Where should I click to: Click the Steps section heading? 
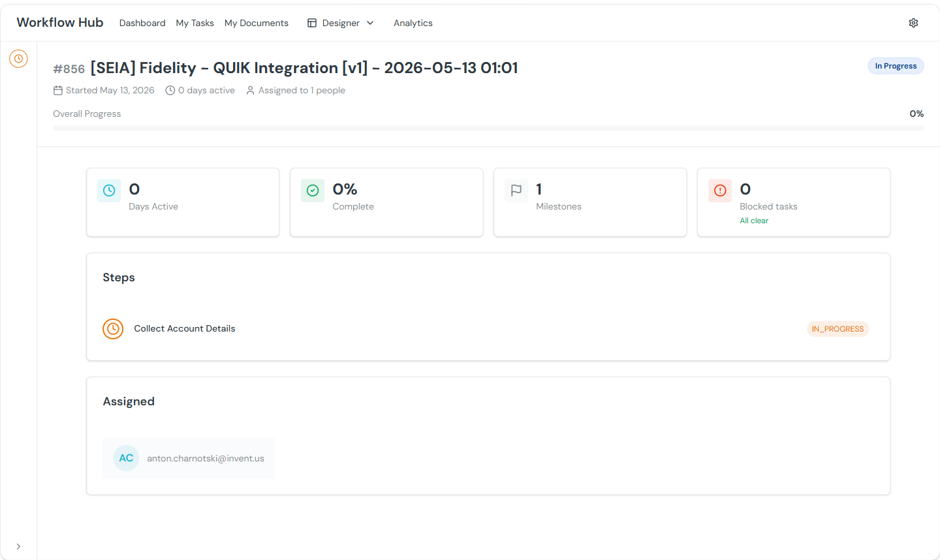point(119,277)
